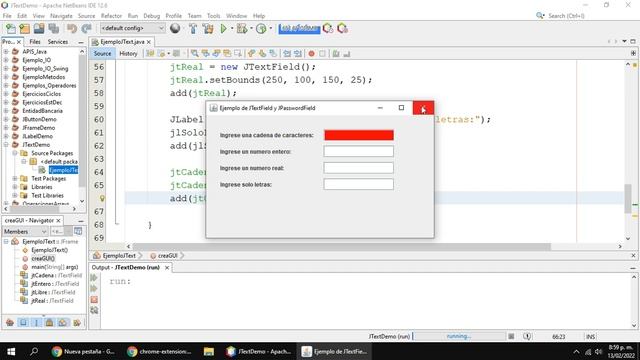Minimize the Projects panel group
Viewport: 640px width, 360px height.
(81, 42)
